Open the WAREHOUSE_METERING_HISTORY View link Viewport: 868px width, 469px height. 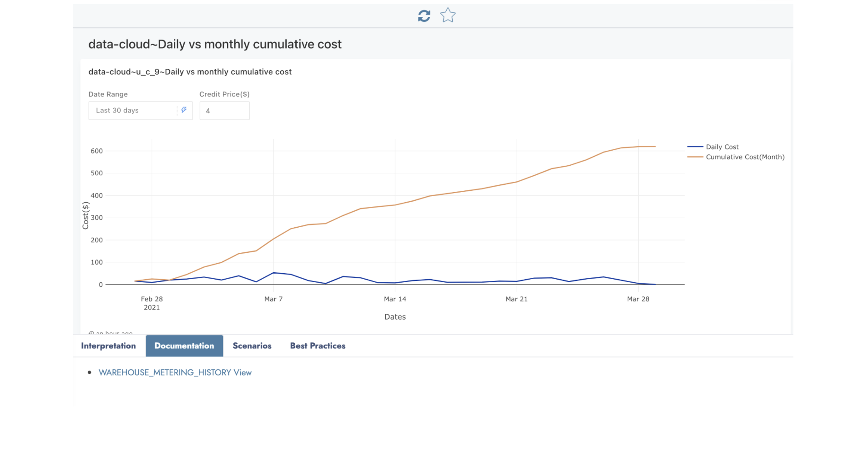[175, 372]
